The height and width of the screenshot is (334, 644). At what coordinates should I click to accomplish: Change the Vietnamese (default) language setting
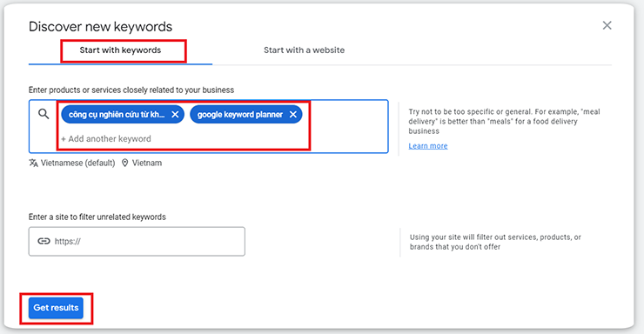point(77,163)
